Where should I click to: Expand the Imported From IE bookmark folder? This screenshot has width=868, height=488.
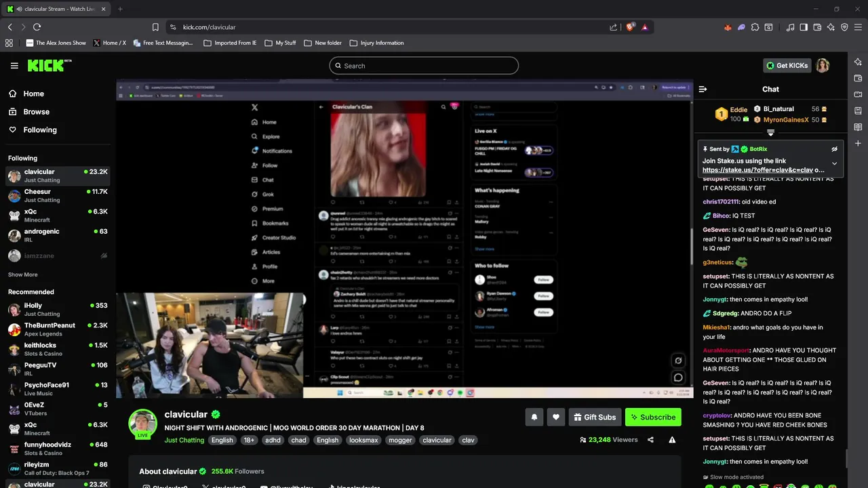click(x=230, y=43)
